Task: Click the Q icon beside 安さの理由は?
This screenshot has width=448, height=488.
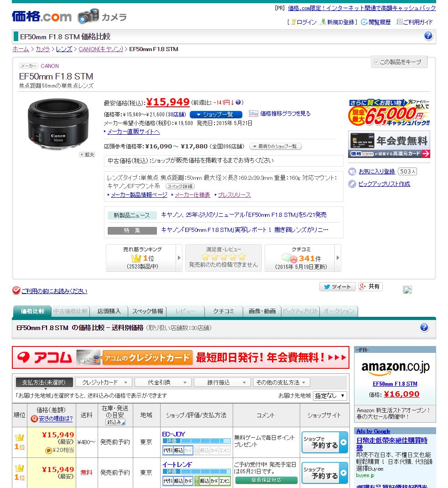Action: [x=34, y=419]
